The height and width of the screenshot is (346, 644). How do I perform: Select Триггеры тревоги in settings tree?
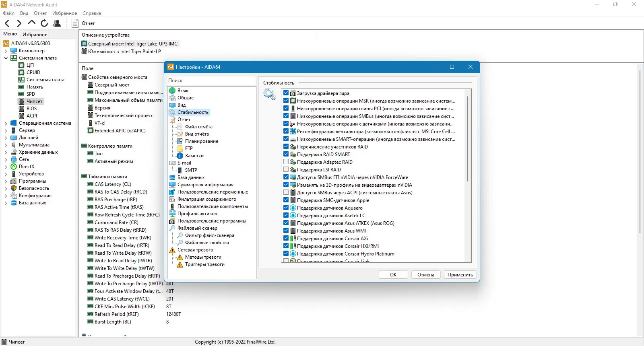click(205, 264)
